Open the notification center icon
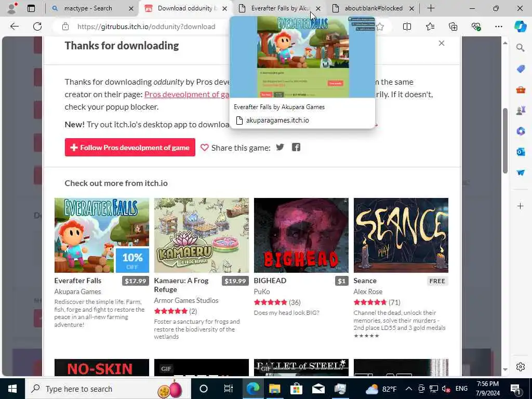Image resolution: width=532 pixels, height=399 pixels. coord(516,389)
